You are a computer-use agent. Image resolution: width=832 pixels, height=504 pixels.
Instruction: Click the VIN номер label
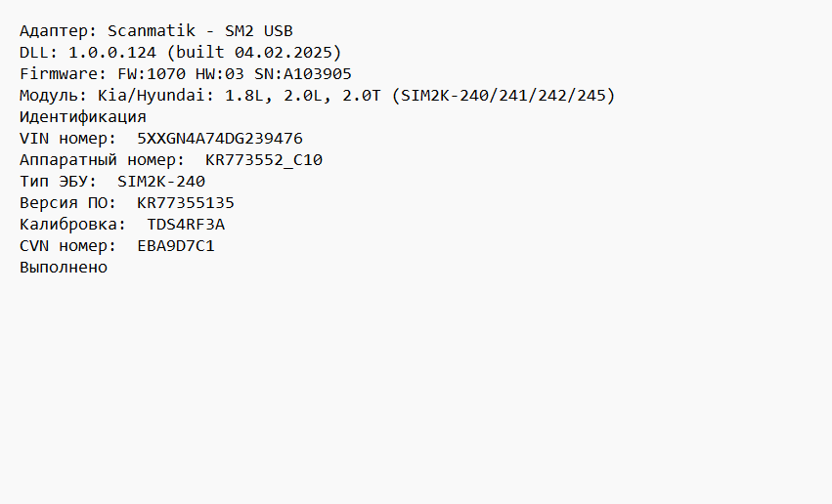click(68, 138)
